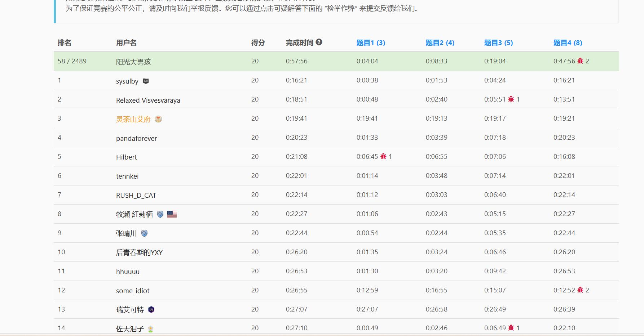The height and width of the screenshot is (336, 644).
Task: Click the badge icon next to 瑞艾可特
Action: tap(151, 310)
